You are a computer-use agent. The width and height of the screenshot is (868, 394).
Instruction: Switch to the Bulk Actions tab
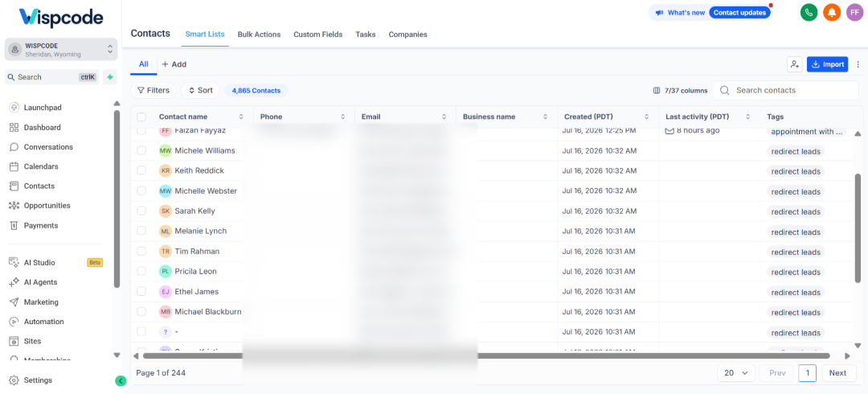259,35
